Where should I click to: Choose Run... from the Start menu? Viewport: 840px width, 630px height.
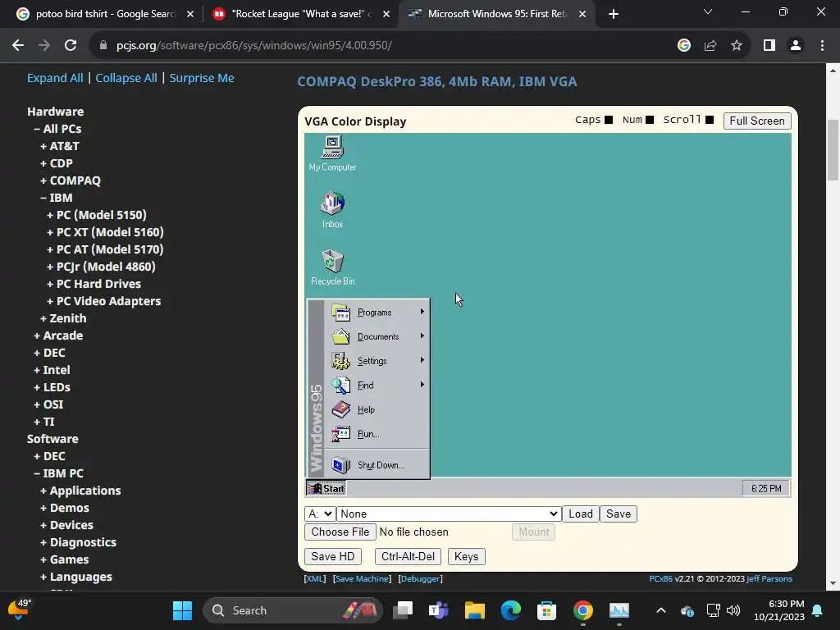coord(377,434)
